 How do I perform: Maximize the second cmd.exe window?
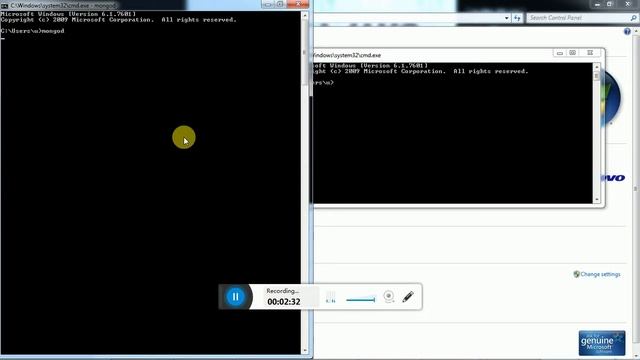click(573, 53)
